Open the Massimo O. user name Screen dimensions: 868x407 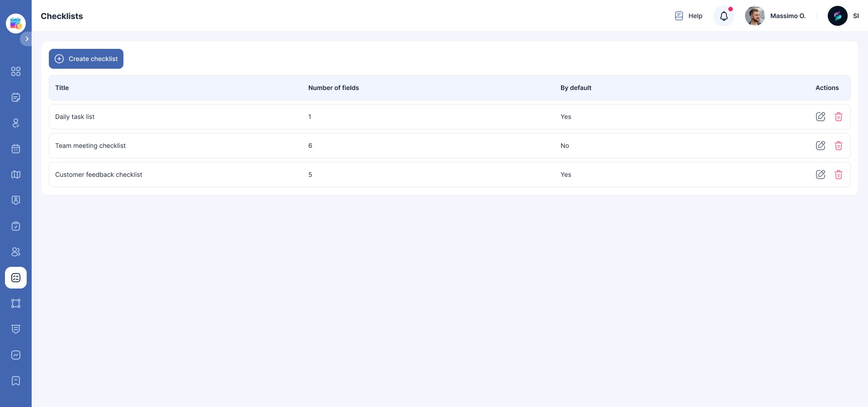pos(788,16)
